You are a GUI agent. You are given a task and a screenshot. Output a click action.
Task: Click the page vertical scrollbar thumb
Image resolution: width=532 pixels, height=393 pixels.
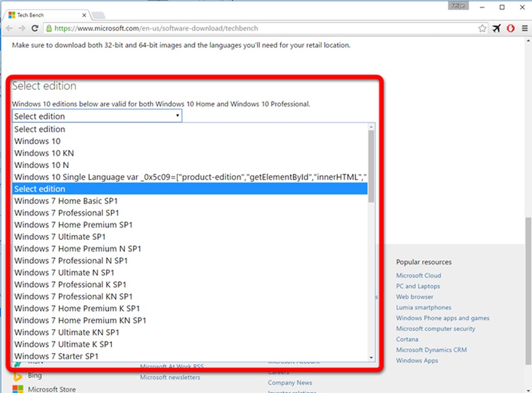[x=528, y=291]
